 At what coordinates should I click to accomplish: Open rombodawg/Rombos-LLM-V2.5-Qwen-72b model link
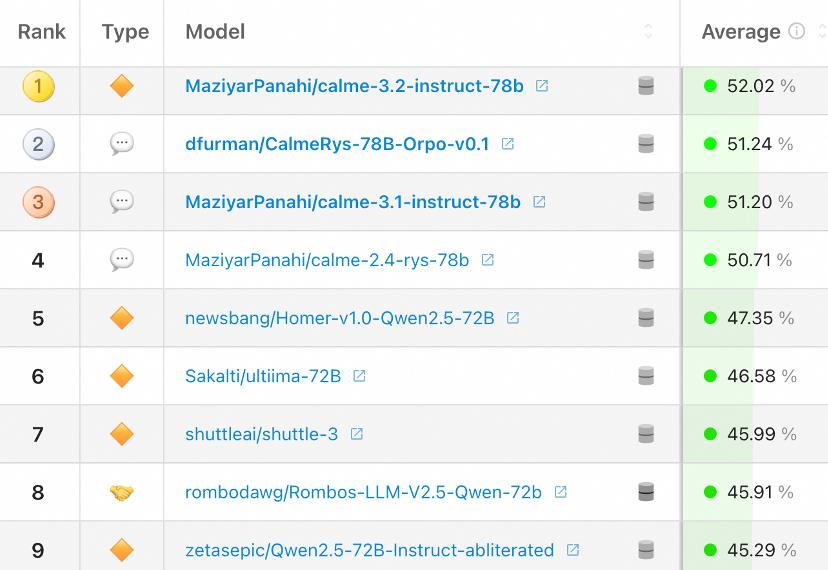(x=363, y=492)
